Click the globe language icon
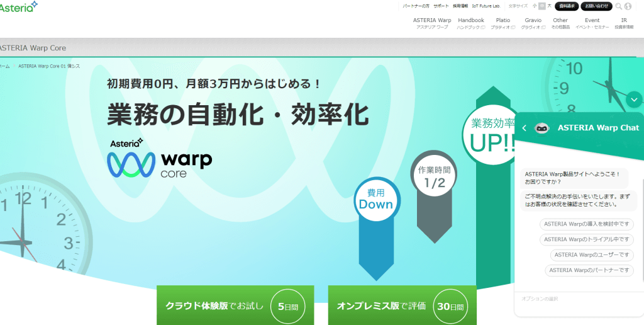Screen dimensions: 644x325 point(628,6)
